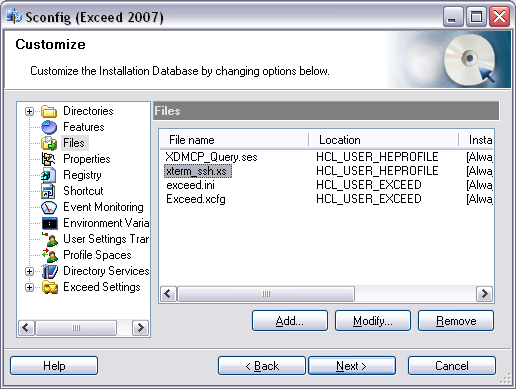Select Features in the tree

84,127
